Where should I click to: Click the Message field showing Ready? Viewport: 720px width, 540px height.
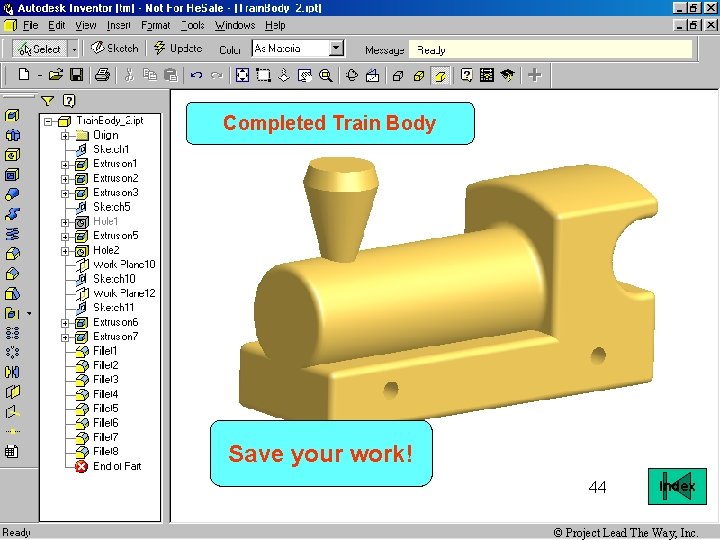tap(550, 50)
